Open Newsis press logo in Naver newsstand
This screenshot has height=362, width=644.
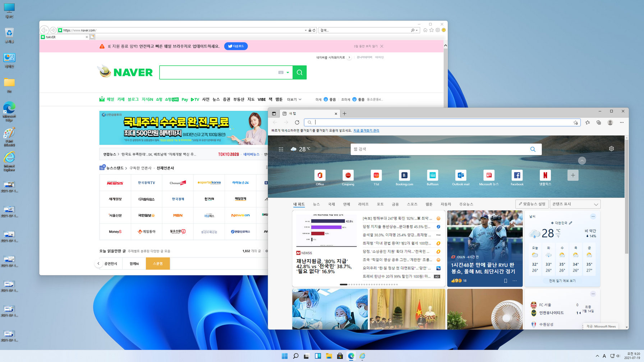(115, 183)
